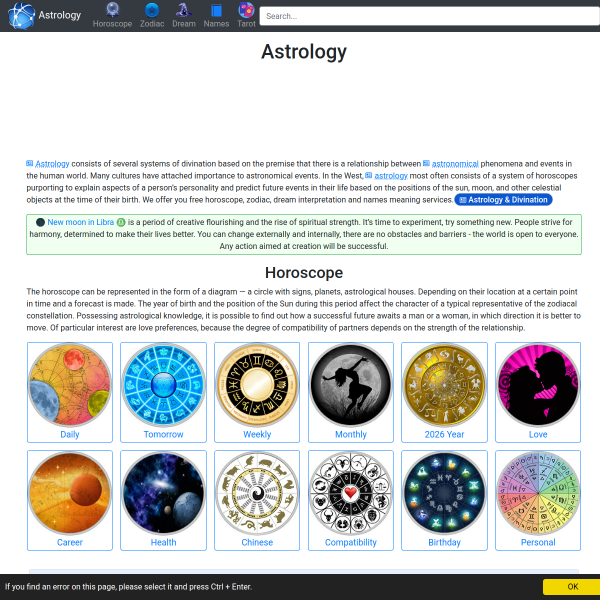Screen dimensions: 600x600
Task: Open the Names book icon
Action: (216, 10)
